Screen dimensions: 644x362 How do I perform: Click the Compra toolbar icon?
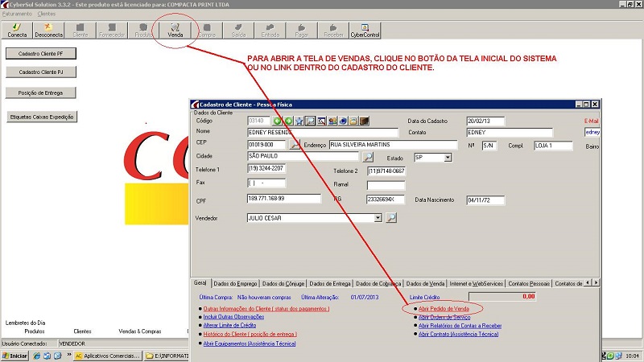[207, 31]
